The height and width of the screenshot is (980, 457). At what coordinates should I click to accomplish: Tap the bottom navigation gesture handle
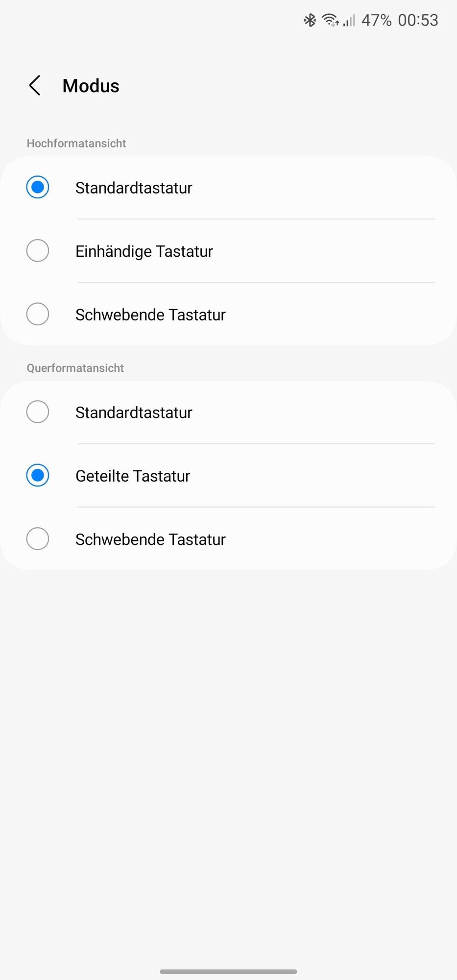[228, 971]
